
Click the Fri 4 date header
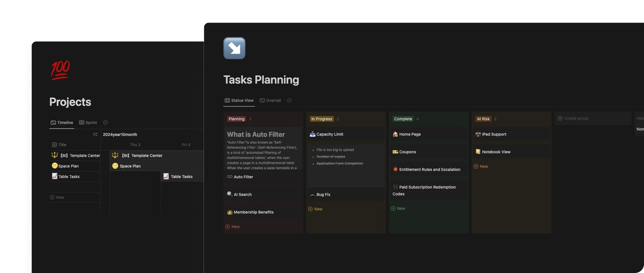click(186, 145)
